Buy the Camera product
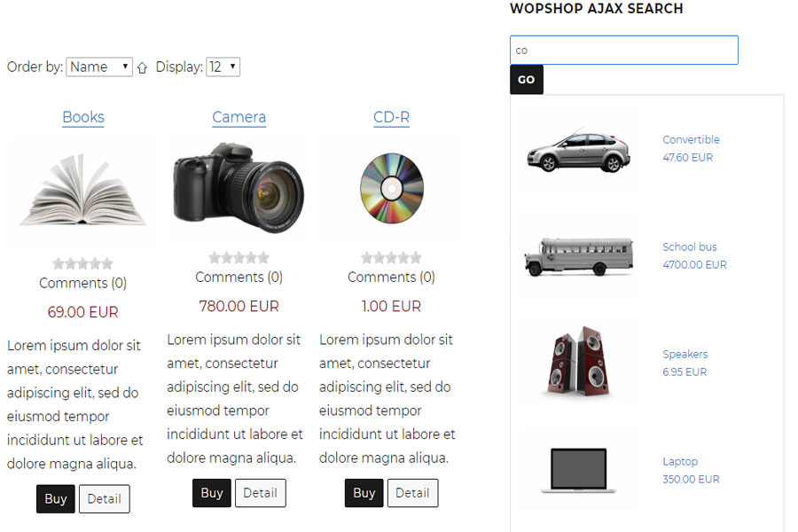 212,493
